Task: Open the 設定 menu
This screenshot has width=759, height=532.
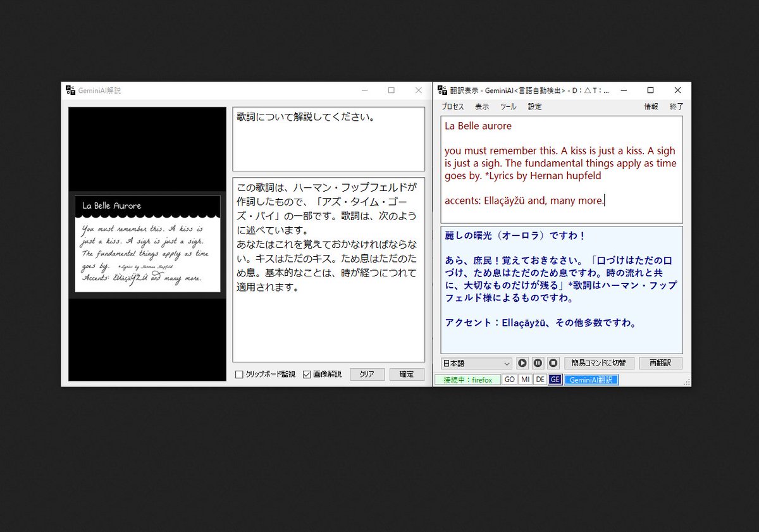Action: pyautogui.click(x=534, y=106)
